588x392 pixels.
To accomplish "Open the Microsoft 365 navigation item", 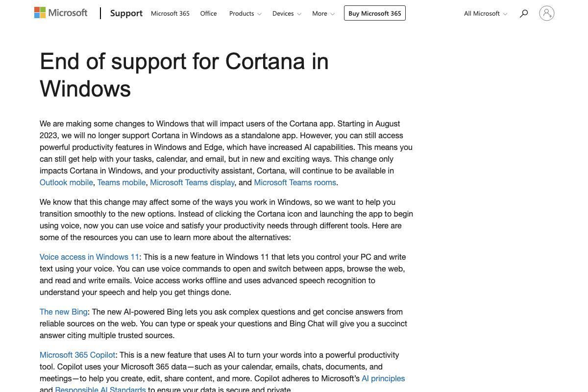I will [x=170, y=13].
